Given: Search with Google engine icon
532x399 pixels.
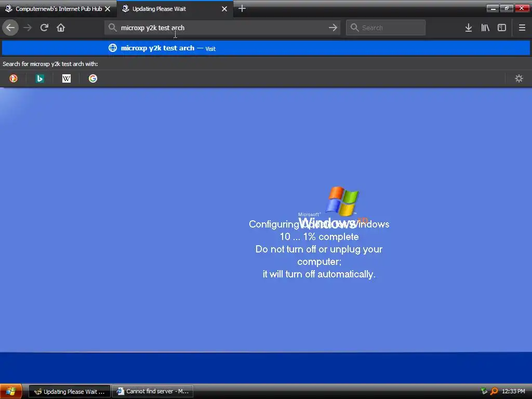Looking at the screenshot, I should click(92, 78).
